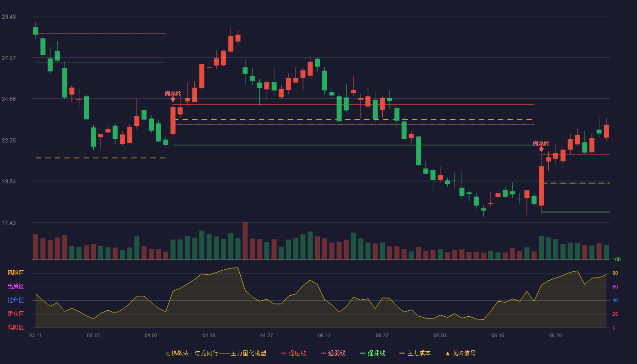Click the green 强撑线 legend line icon
Viewport: 637px width, 364px height.
click(363, 353)
